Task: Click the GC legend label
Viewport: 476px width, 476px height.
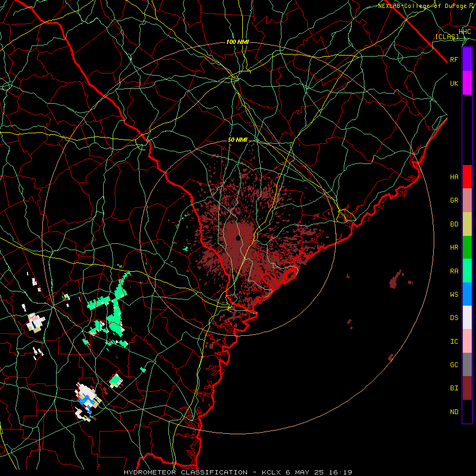Action: pos(454,365)
